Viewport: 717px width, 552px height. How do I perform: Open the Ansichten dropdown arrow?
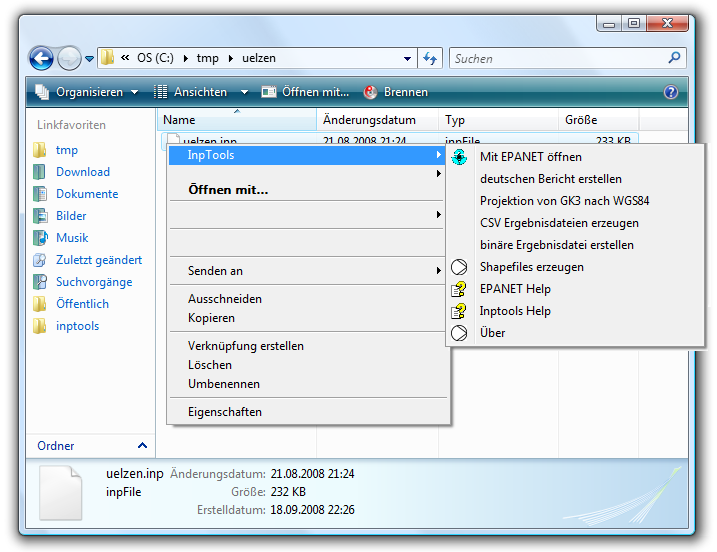click(245, 92)
